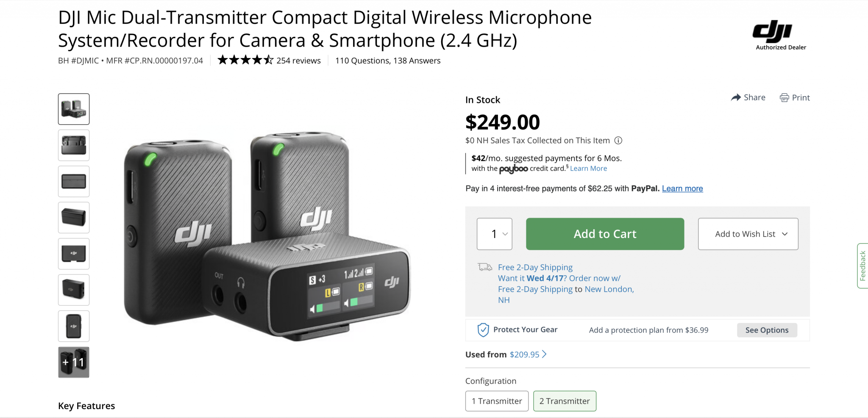Click the star rating icons
The height and width of the screenshot is (418, 868).
pyautogui.click(x=245, y=60)
